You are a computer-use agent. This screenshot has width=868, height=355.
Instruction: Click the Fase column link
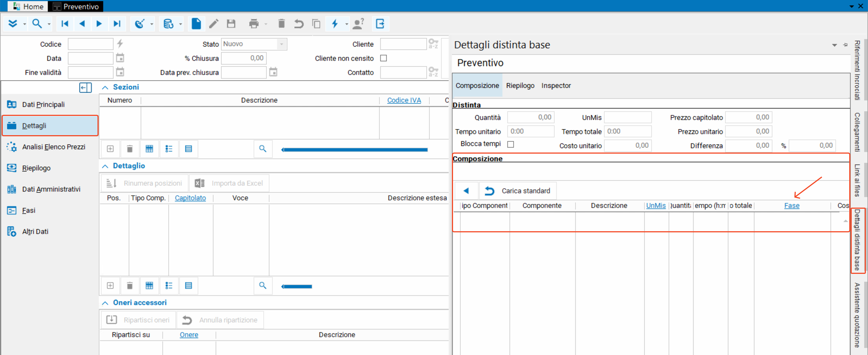(x=791, y=205)
